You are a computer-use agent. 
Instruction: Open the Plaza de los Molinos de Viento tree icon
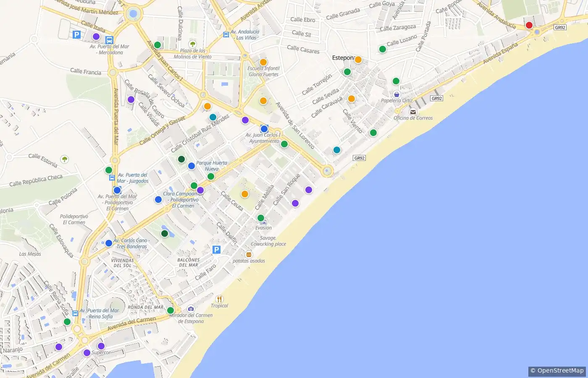(x=192, y=44)
